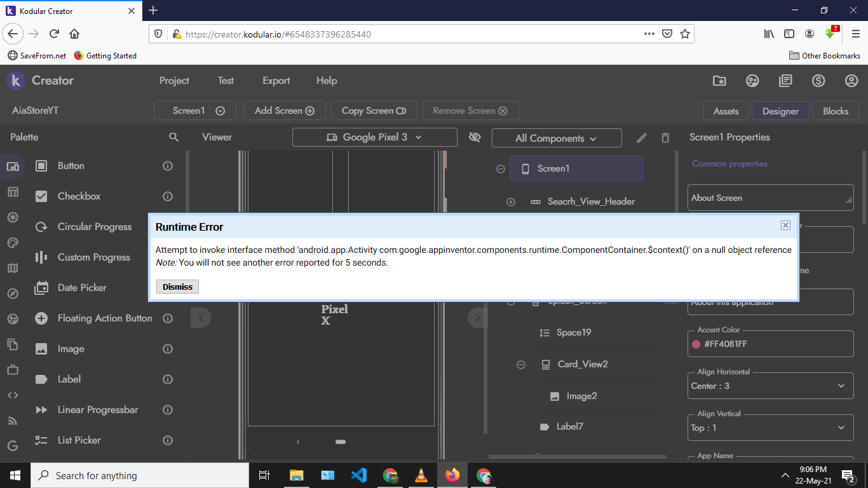Collapse the Card_View2 tree node
The width and height of the screenshot is (868, 488).
[521, 365]
